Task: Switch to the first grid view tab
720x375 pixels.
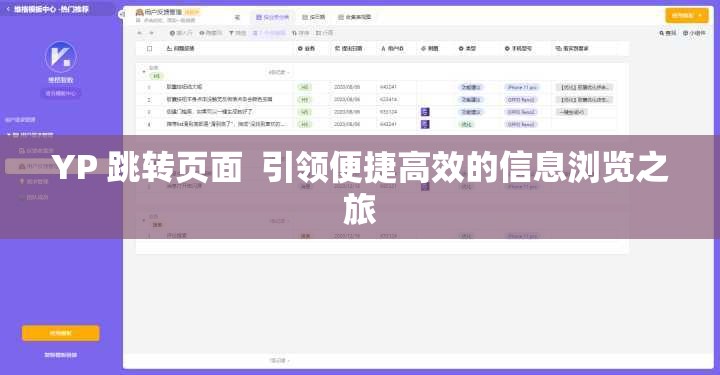Action: click(272, 17)
